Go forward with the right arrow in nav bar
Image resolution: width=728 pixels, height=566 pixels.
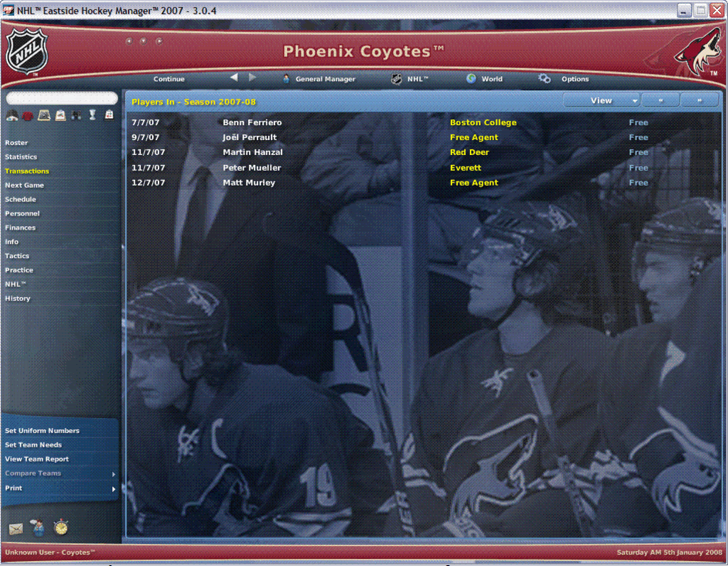point(252,78)
